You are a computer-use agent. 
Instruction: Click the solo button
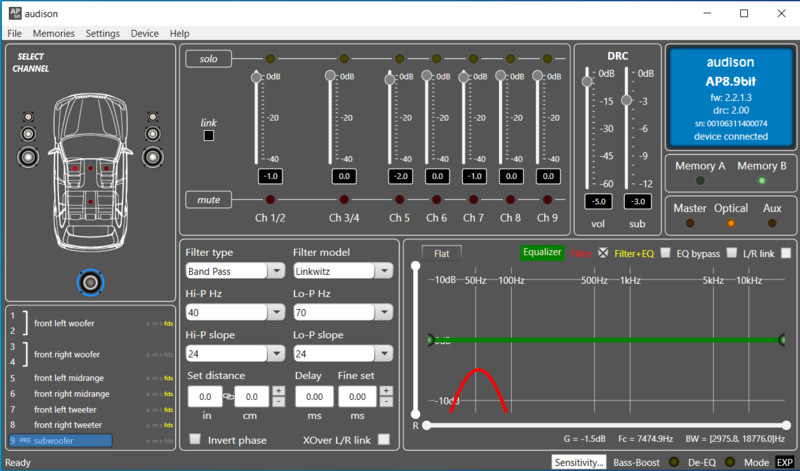[208, 59]
